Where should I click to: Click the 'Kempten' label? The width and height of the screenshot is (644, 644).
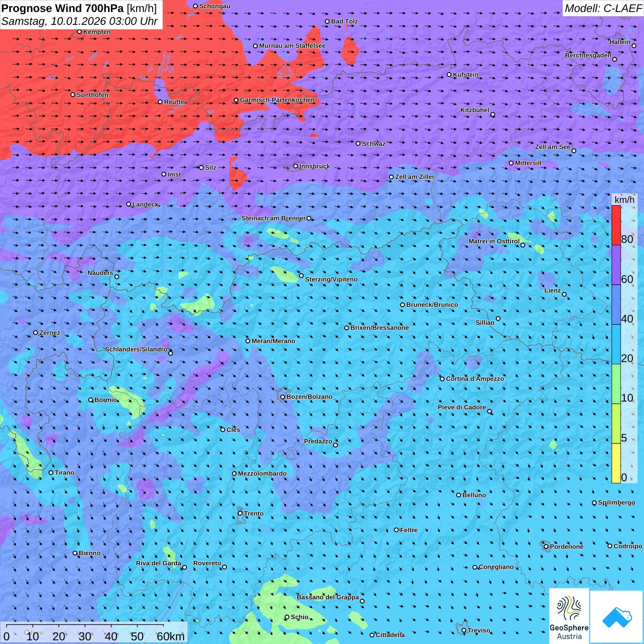tap(97, 32)
